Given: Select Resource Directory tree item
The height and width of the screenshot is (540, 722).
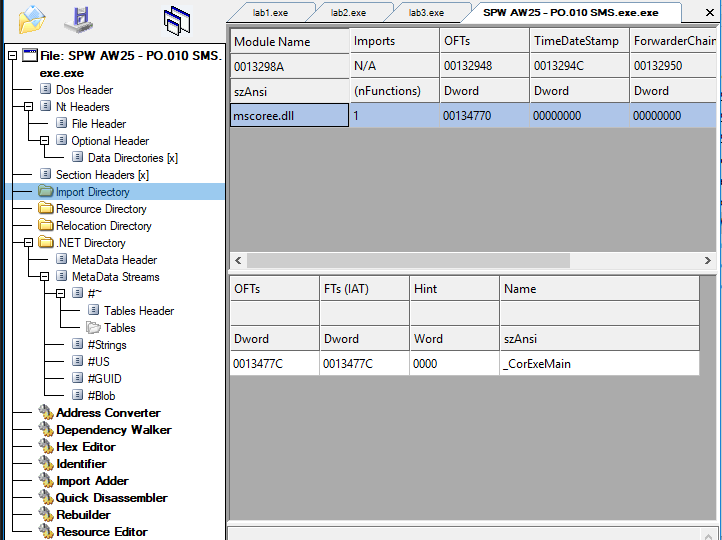Looking at the screenshot, I should [101, 209].
